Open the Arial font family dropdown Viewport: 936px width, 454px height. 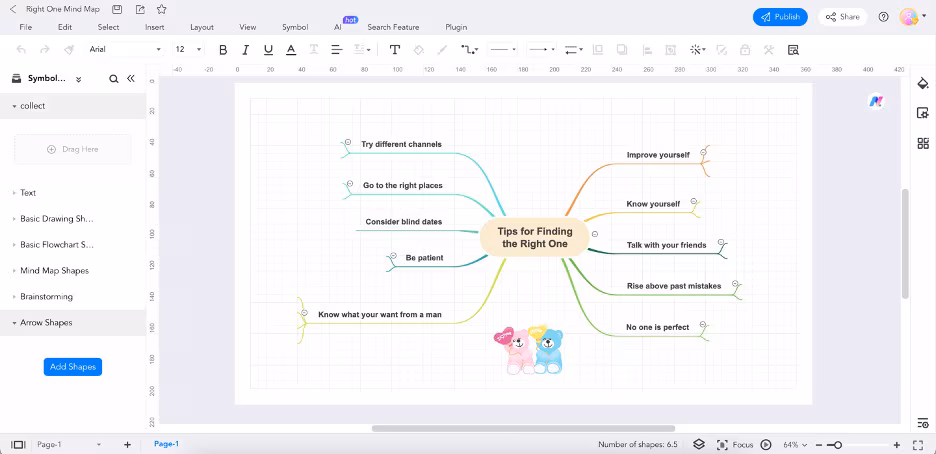click(125, 50)
